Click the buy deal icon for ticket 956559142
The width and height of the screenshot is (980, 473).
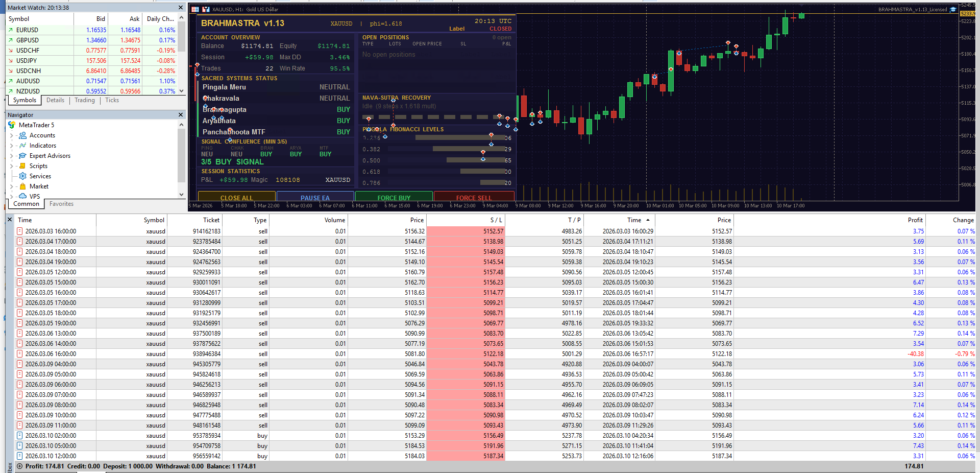click(x=20, y=456)
